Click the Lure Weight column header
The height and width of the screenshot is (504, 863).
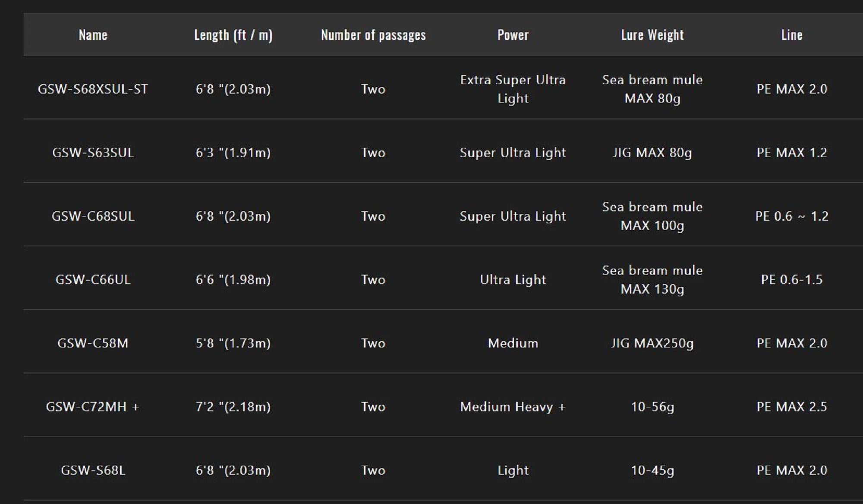(x=652, y=35)
